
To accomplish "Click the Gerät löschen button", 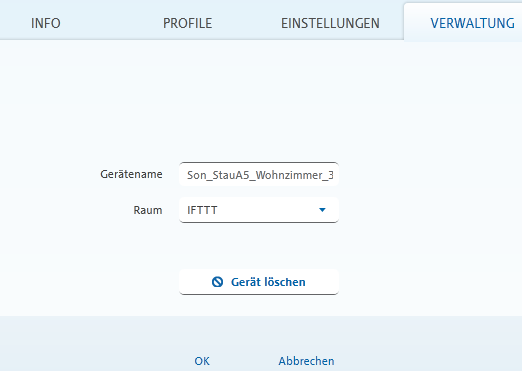I will coord(259,282).
